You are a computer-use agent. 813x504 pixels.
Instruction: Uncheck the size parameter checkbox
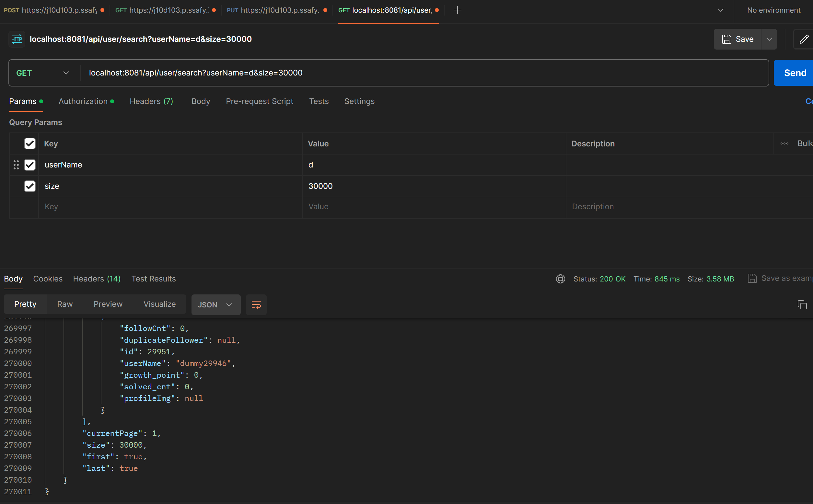point(30,186)
